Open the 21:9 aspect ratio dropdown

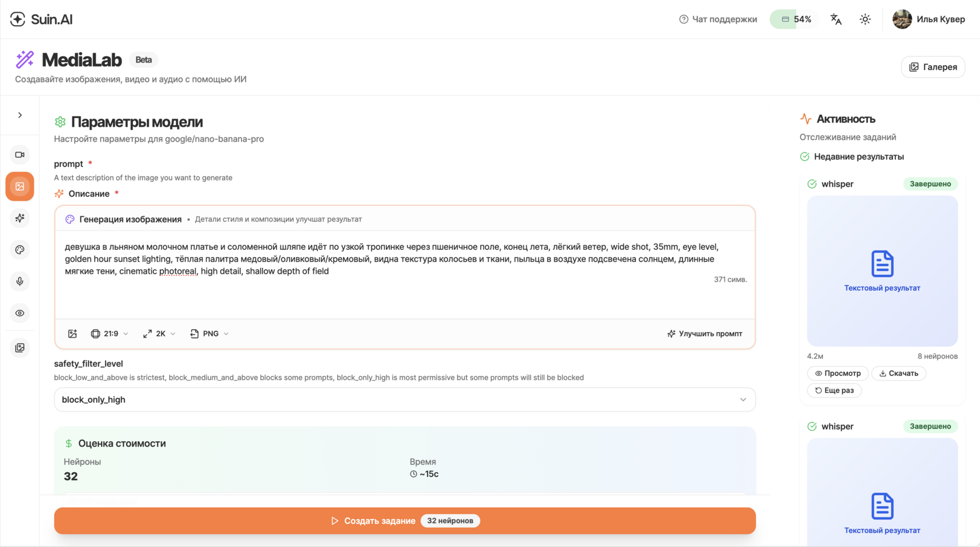tap(110, 334)
